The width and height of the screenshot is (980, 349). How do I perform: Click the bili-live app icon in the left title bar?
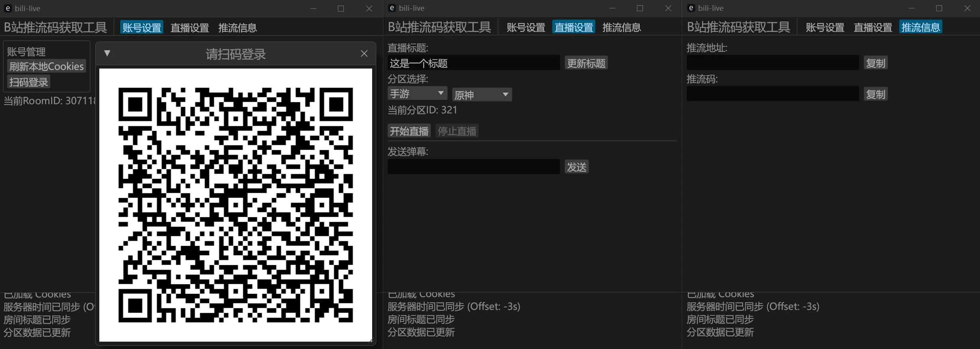click(8, 8)
